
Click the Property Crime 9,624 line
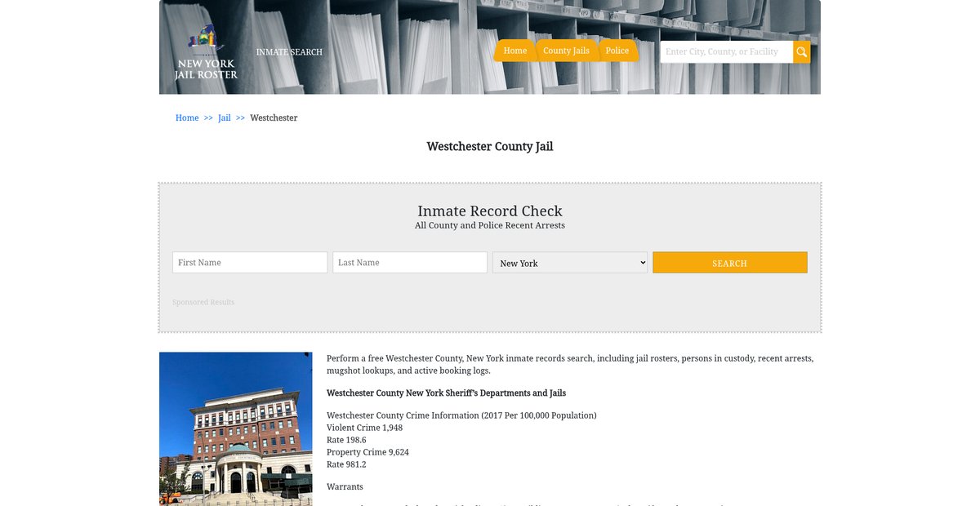(367, 452)
